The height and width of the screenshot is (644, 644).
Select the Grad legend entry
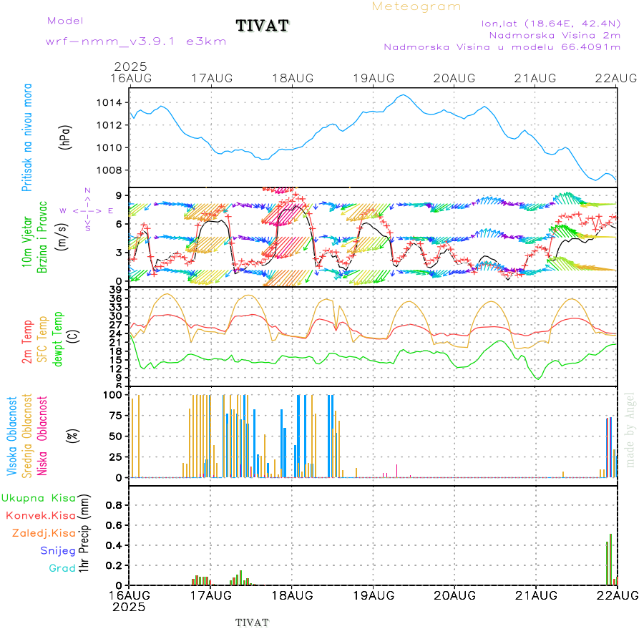click(62, 568)
